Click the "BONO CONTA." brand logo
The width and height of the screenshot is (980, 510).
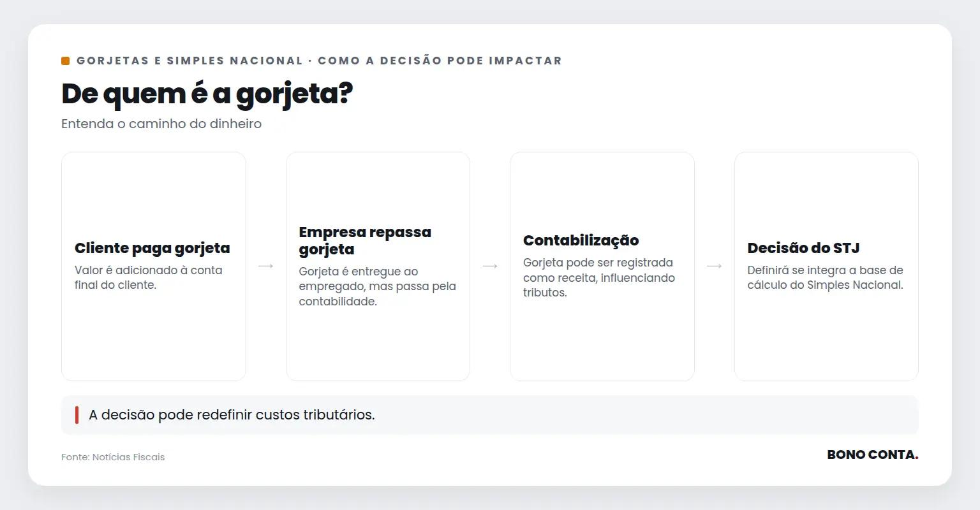(873, 455)
